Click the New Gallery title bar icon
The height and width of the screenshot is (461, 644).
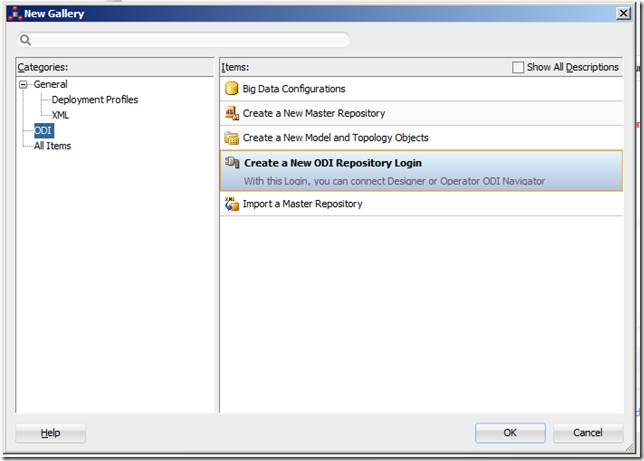15,14
